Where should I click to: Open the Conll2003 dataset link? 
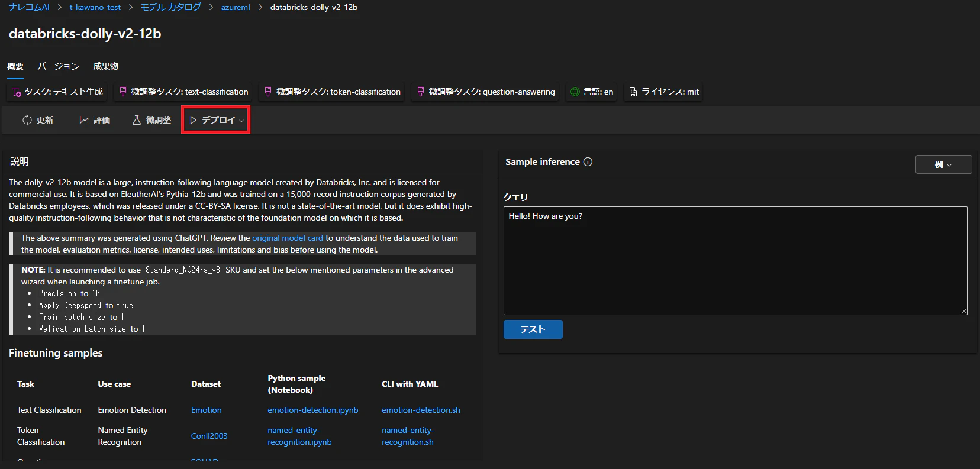point(209,436)
